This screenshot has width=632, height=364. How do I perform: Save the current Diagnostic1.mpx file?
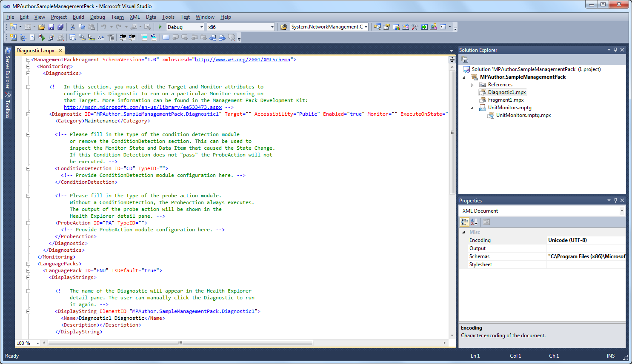click(x=51, y=27)
